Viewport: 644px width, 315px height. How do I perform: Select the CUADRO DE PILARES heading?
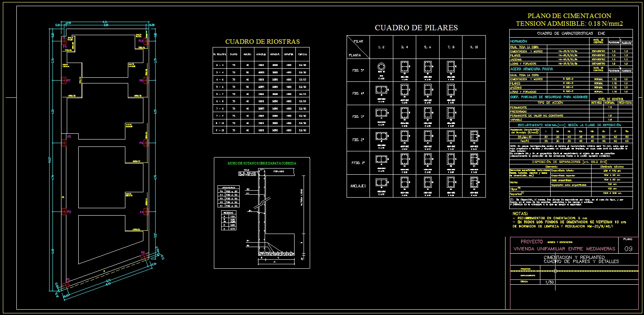click(x=416, y=28)
